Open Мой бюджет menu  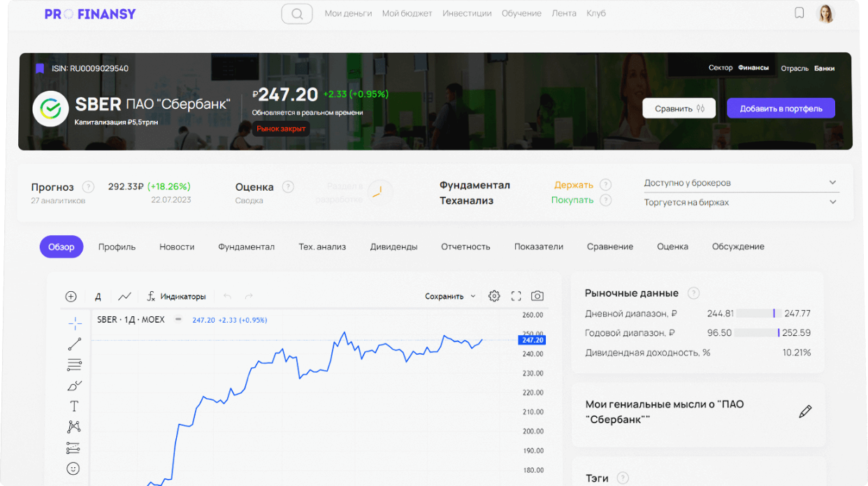point(407,13)
